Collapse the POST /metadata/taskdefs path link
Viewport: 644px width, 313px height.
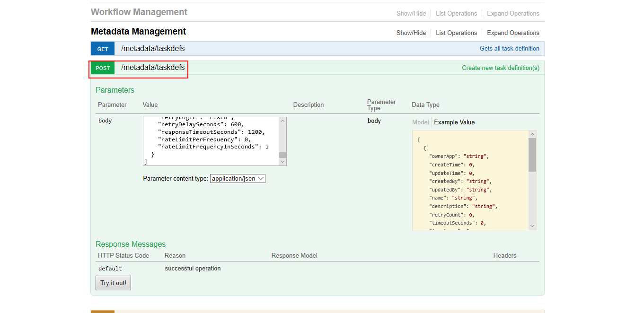(x=153, y=68)
